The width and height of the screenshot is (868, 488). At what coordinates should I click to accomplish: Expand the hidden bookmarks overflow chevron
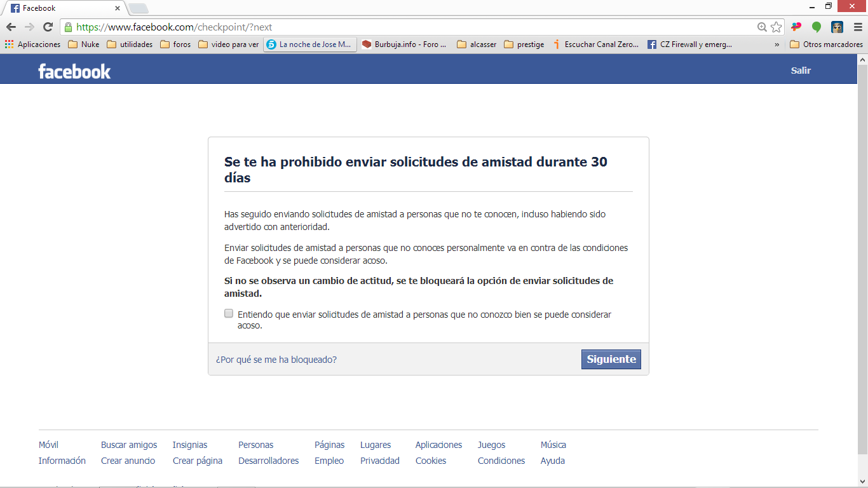pyautogui.click(x=776, y=44)
